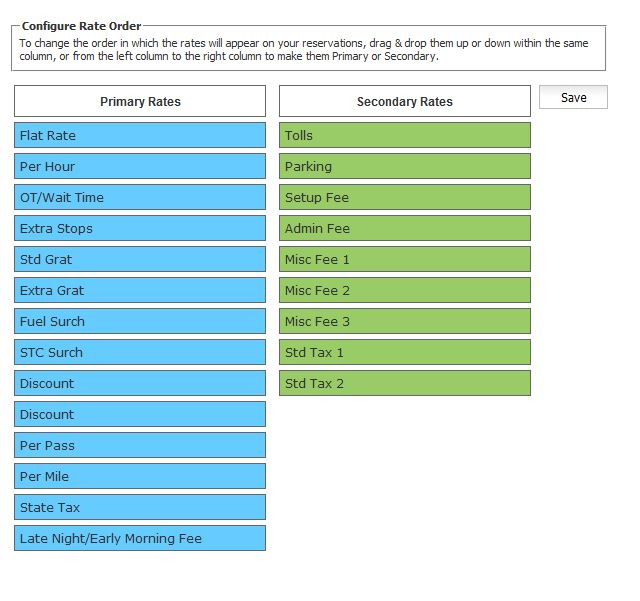Click the Admin Fee item
640x601 pixels.
(404, 228)
